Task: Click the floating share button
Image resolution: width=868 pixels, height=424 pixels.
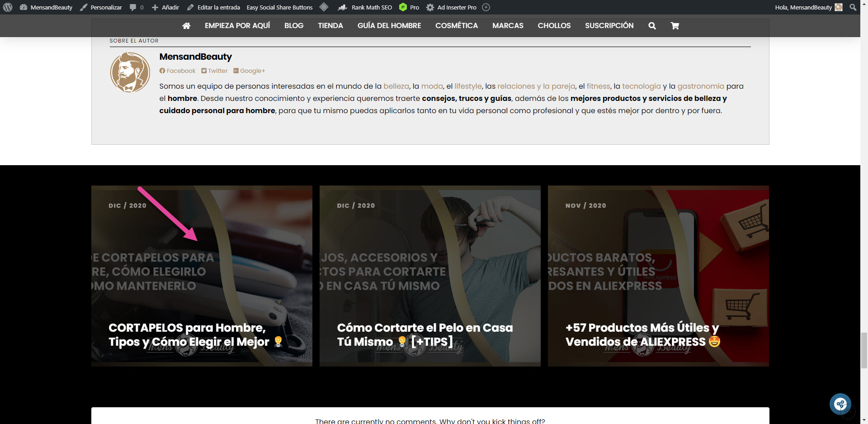Action: pos(840,404)
